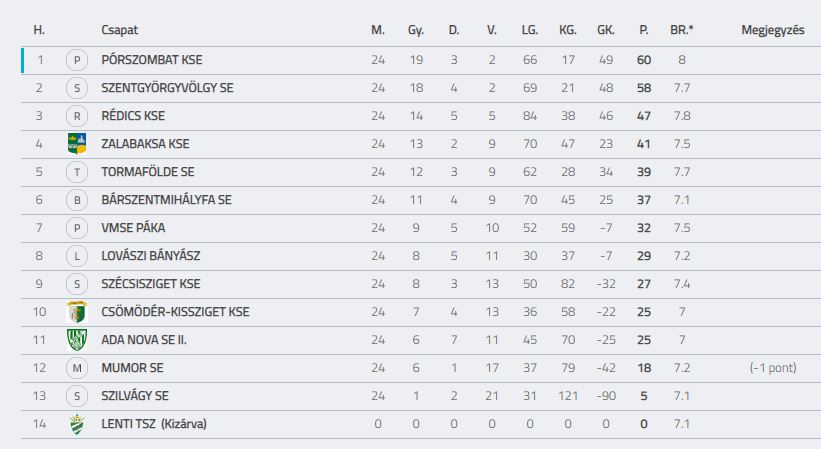Viewport: 821px width, 449px height.
Task: Click the Csömödér-Kissziget KSE crest icon
Action: [77, 312]
